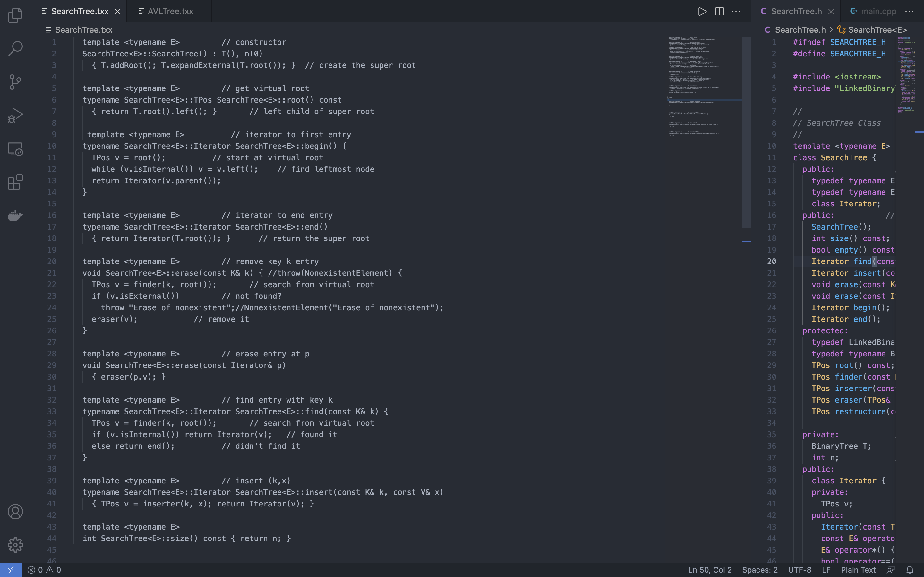Image resolution: width=924 pixels, height=577 pixels.
Task: Click the Spaces: 2 indentation setting
Action: pyautogui.click(x=759, y=570)
